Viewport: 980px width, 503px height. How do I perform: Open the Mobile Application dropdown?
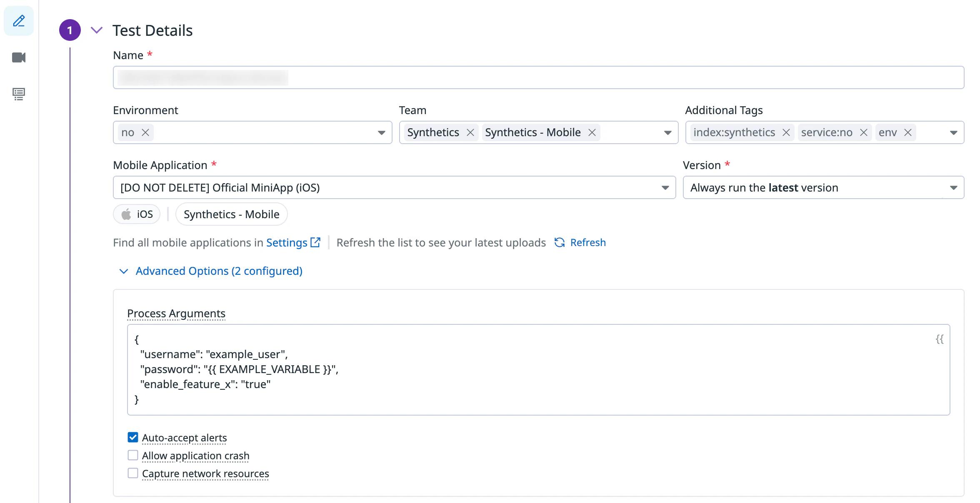665,187
